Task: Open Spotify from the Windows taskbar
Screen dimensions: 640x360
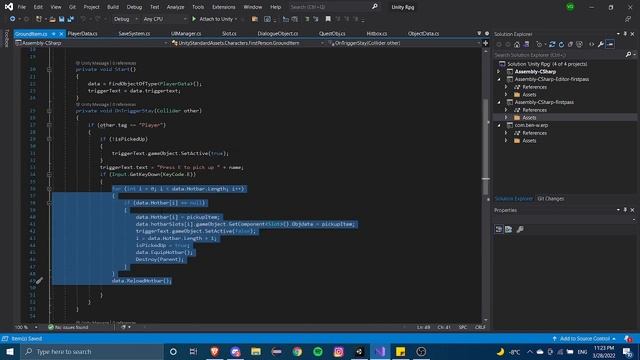Action: tap(318, 351)
